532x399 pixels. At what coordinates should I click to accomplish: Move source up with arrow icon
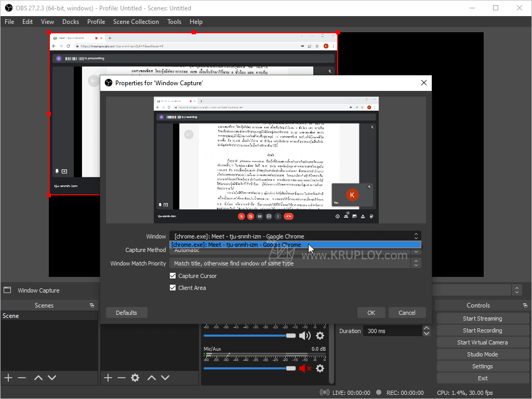(152, 378)
